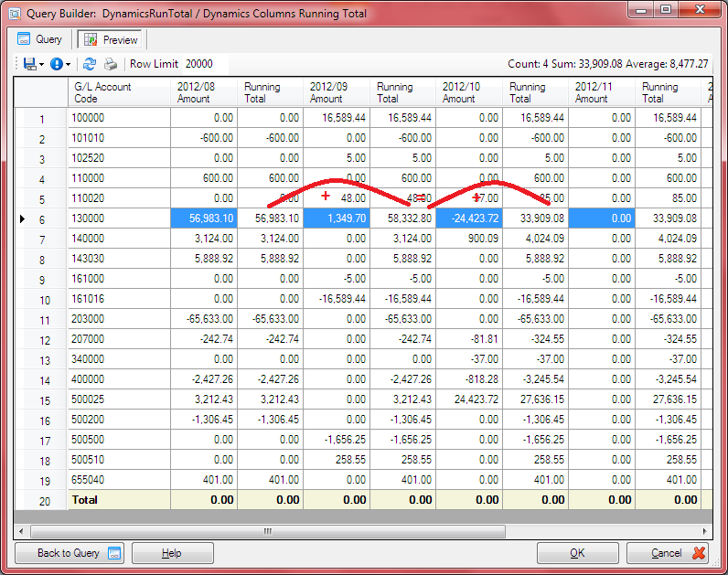Click the 2012/09 Amount column header
Image resolution: width=728 pixels, height=575 pixels.
click(337, 92)
